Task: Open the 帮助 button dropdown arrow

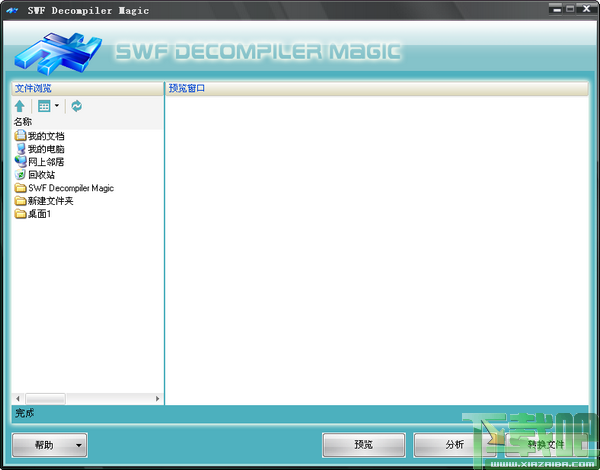Action: point(78,446)
